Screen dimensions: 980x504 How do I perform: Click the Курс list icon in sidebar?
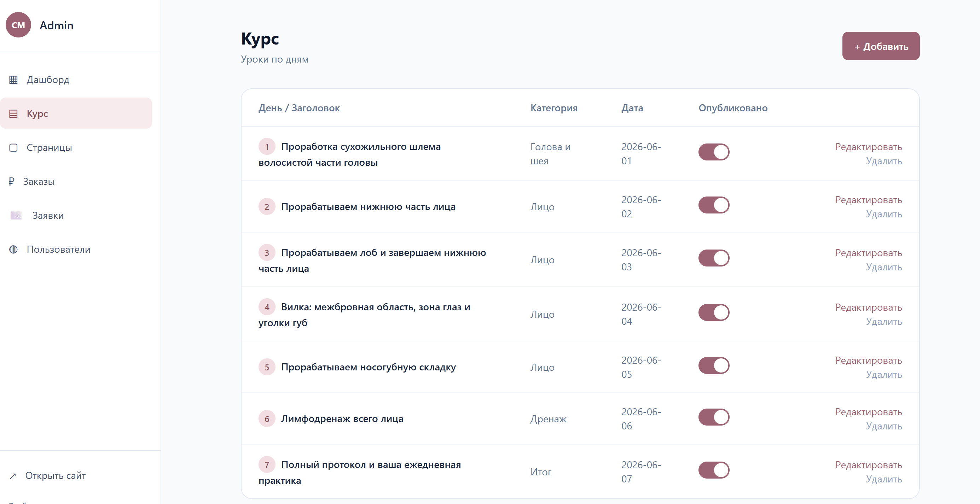point(13,114)
